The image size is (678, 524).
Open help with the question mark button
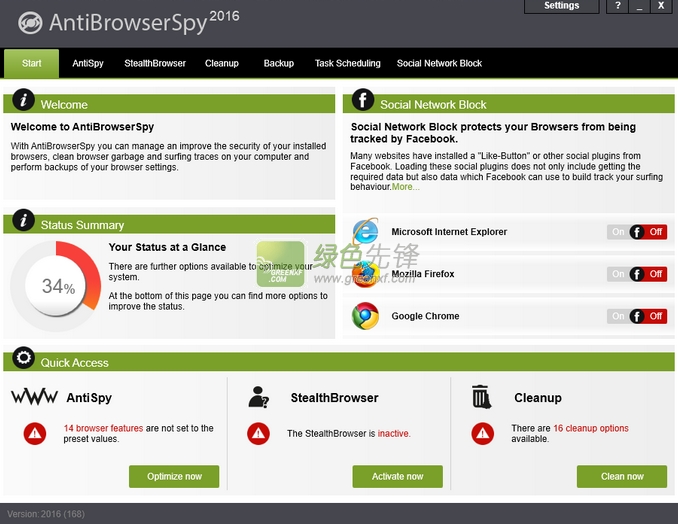pyautogui.click(x=617, y=6)
